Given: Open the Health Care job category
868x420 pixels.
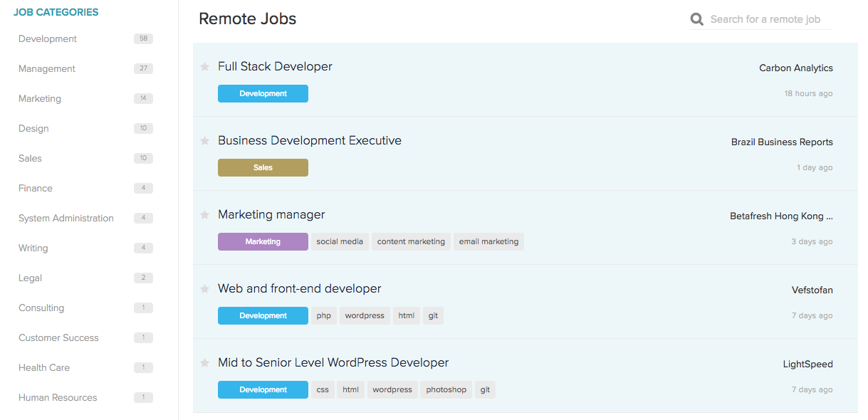Looking at the screenshot, I should point(44,367).
